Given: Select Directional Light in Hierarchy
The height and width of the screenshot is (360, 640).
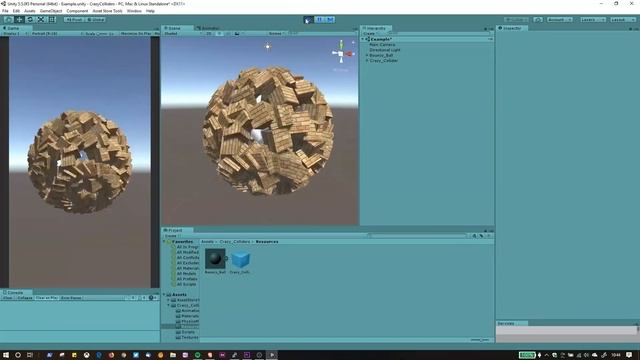Looking at the screenshot, I should [x=385, y=50].
